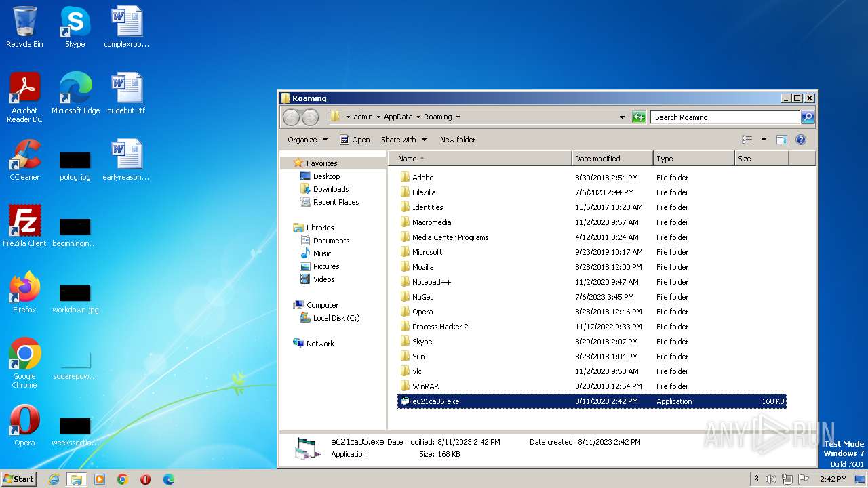Select the Opera desktop shortcut

[x=24, y=426]
